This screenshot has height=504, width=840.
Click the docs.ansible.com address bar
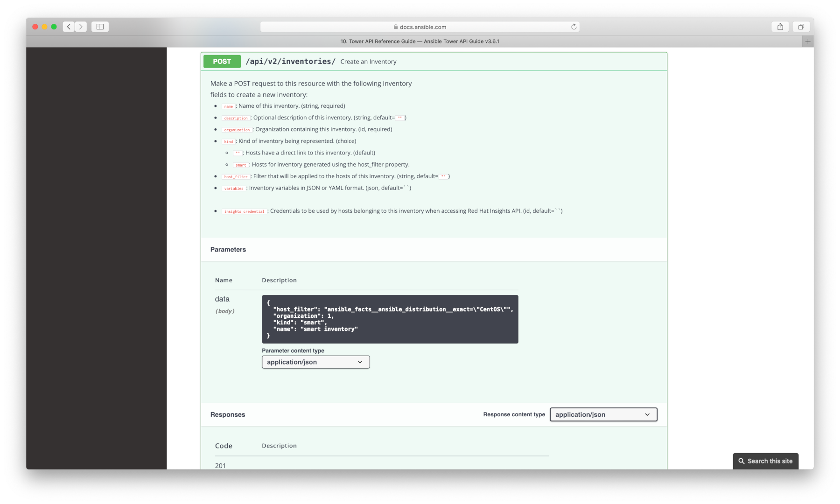pyautogui.click(x=420, y=27)
